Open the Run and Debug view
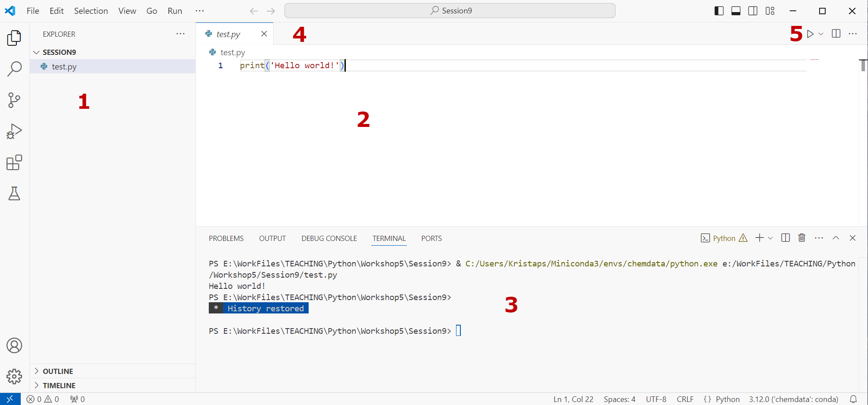The height and width of the screenshot is (405, 868). tap(14, 131)
